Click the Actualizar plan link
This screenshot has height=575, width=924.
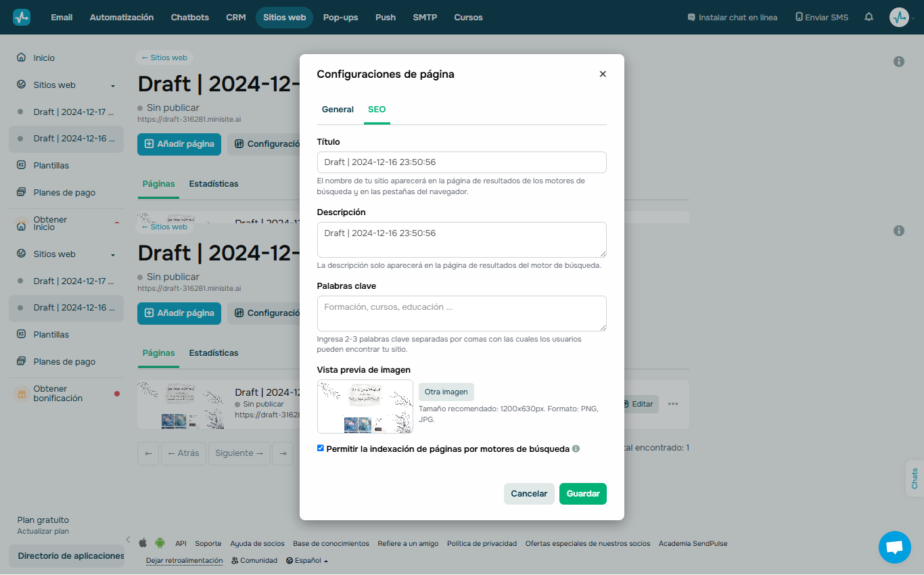[x=43, y=531]
